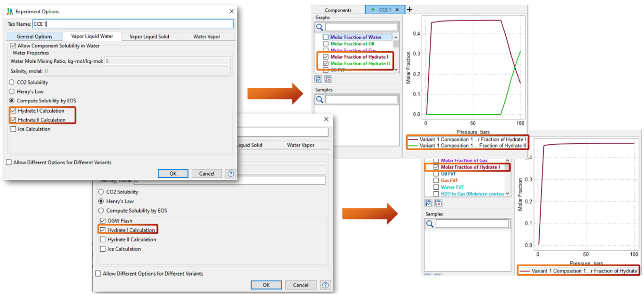Click the Tab Name field containing CCE 1
644x294 pixels.
(133, 24)
